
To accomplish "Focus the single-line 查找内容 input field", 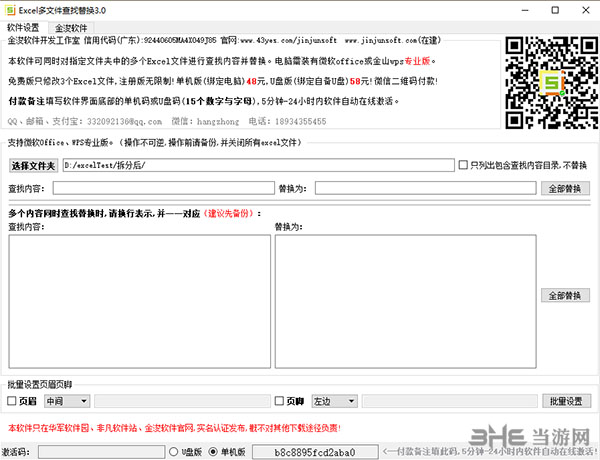I will 163,188.
